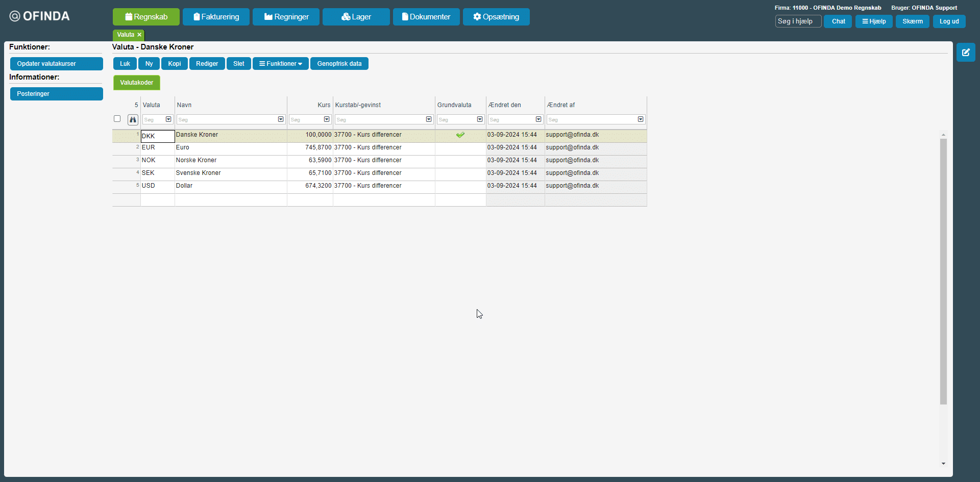Click the Søg i hjælp search field
Screen dimensions: 980x482
pyautogui.click(x=798, y=21)
